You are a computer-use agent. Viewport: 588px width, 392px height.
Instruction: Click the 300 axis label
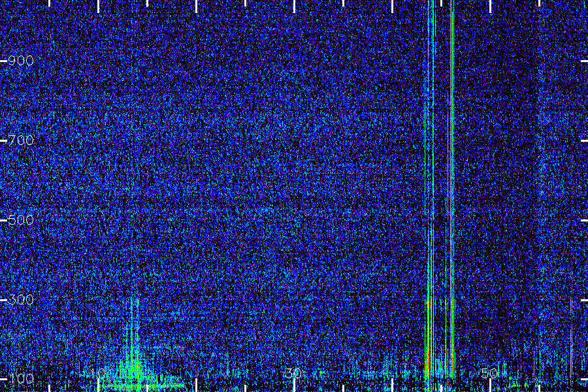click(x=21, y=300)
